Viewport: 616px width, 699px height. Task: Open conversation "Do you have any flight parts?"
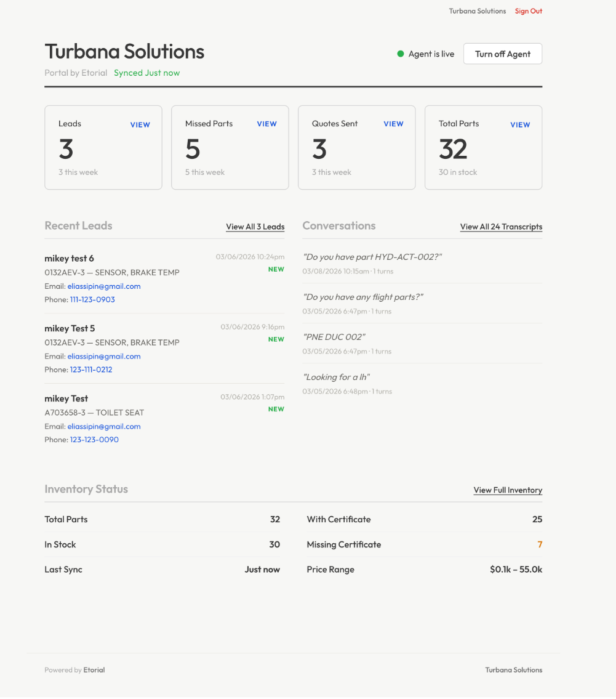point(362,297)
